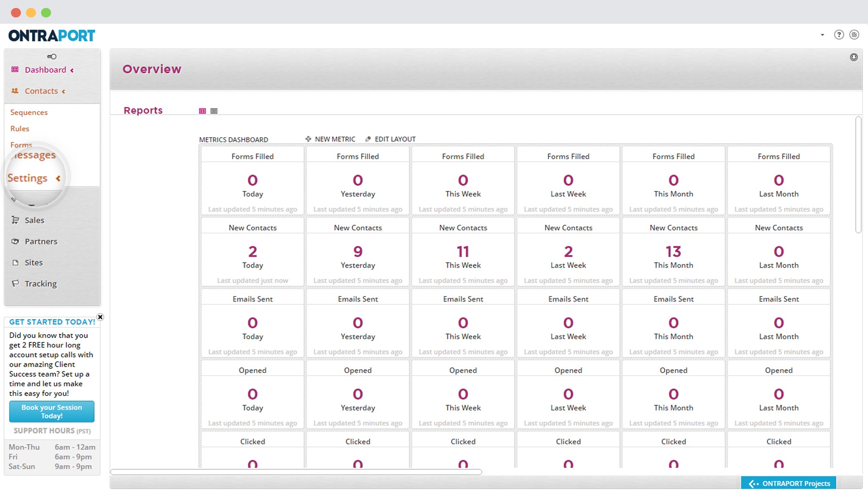
Task: Open Opened Last Week tile
Action: pyautogui.click(x=568, y=395)
